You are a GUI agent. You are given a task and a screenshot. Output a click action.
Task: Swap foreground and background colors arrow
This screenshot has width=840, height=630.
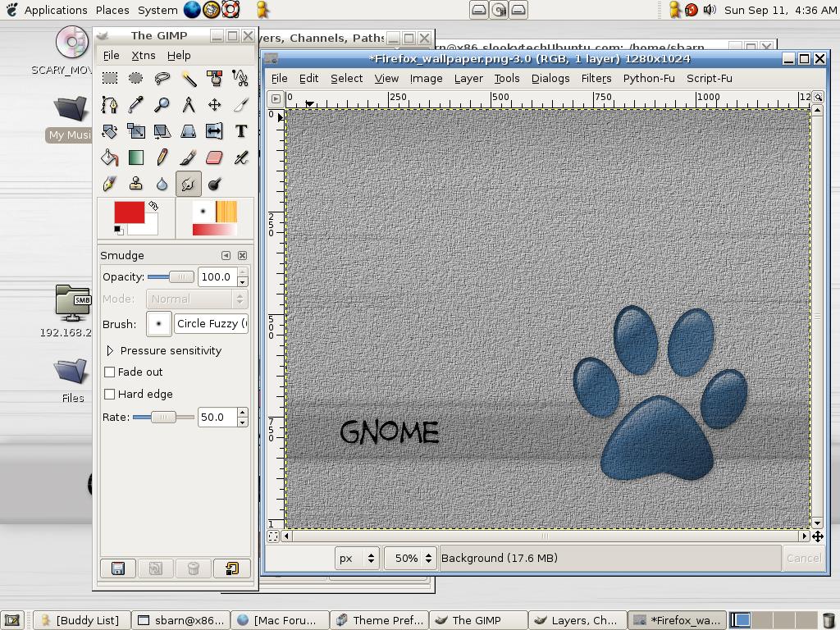153,206
